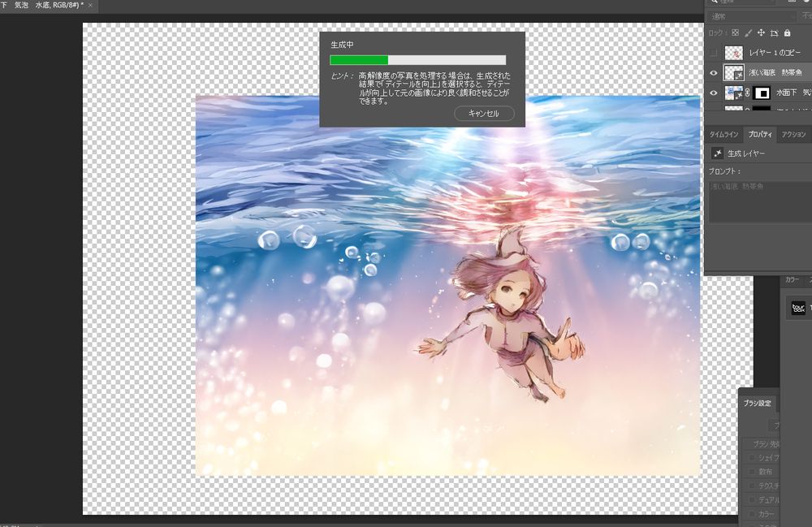Image resolution: width=812 pixels, height=527 pixels.
Task: Switch to the タイムライン tab
Action: [724, 134]
